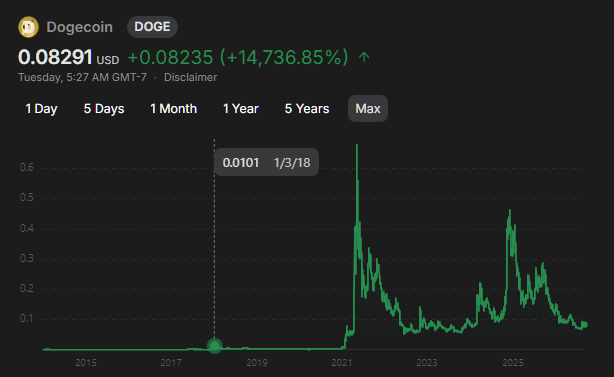Image resolution: width=614 pixels, height=377 pixels.
Task: Click the 2021 x-axis label
Action: (x=342, y=363)
